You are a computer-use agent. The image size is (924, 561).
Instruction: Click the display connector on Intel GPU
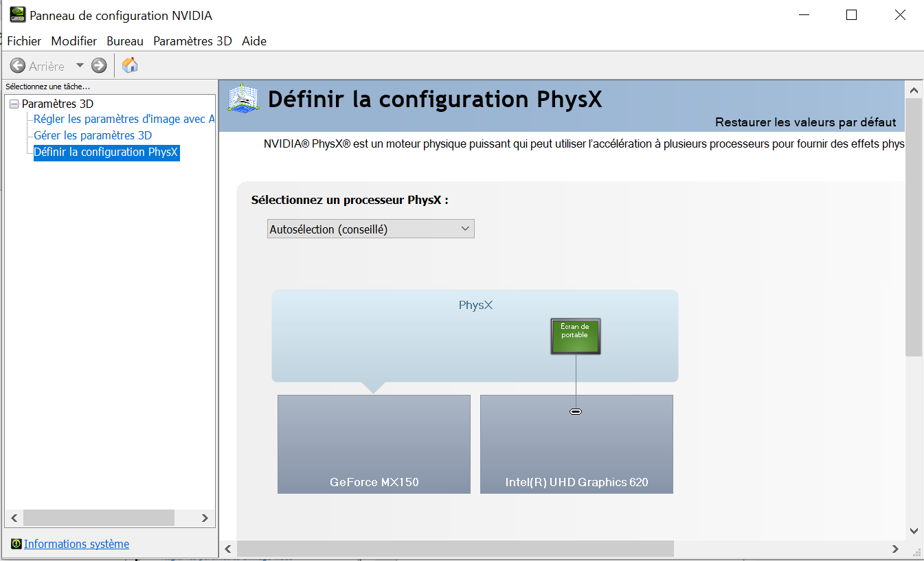[x=576, y=411]
